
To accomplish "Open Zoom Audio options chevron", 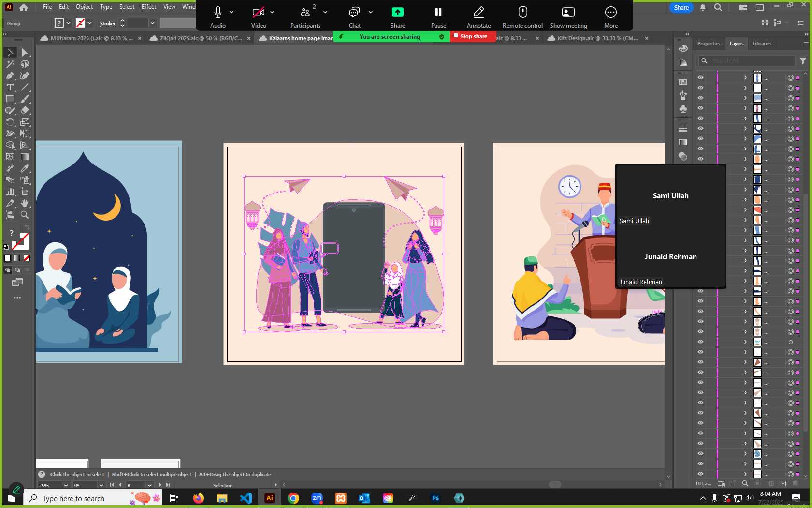I will tap(232, 12).
